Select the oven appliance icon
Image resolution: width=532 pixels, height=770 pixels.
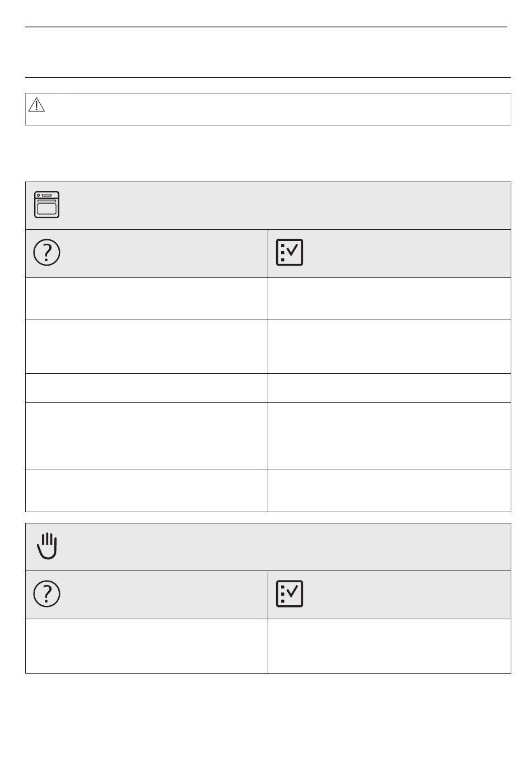(47, 205)
